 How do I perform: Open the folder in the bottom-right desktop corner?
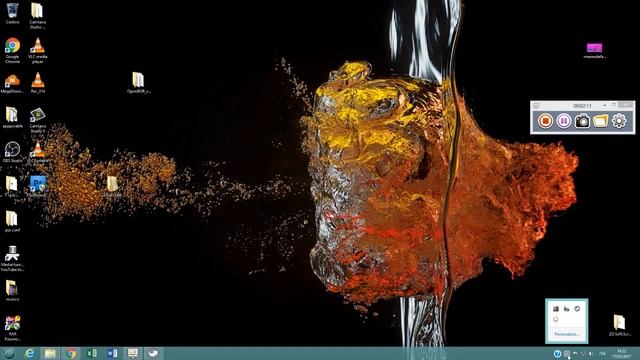[x=619, y=325]
